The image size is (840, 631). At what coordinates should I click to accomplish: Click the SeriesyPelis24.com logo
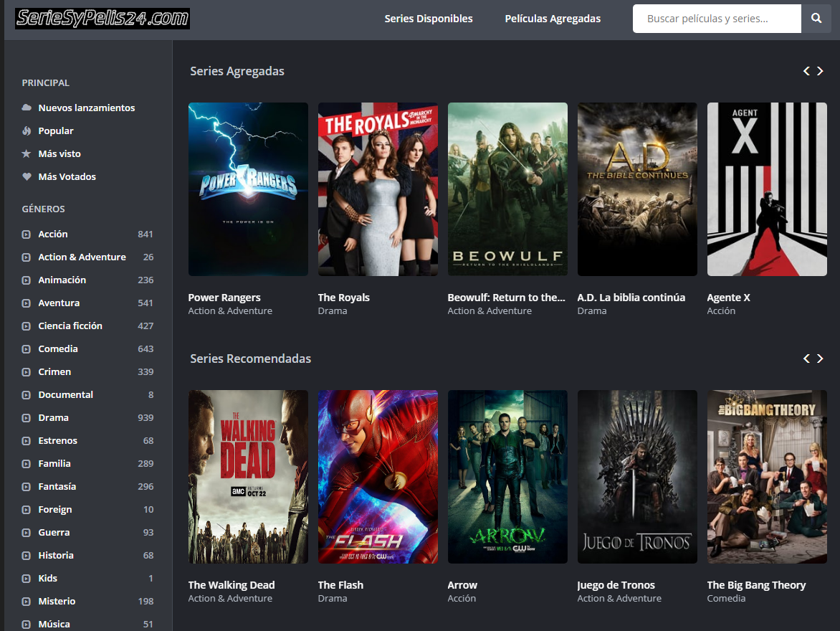102,18
